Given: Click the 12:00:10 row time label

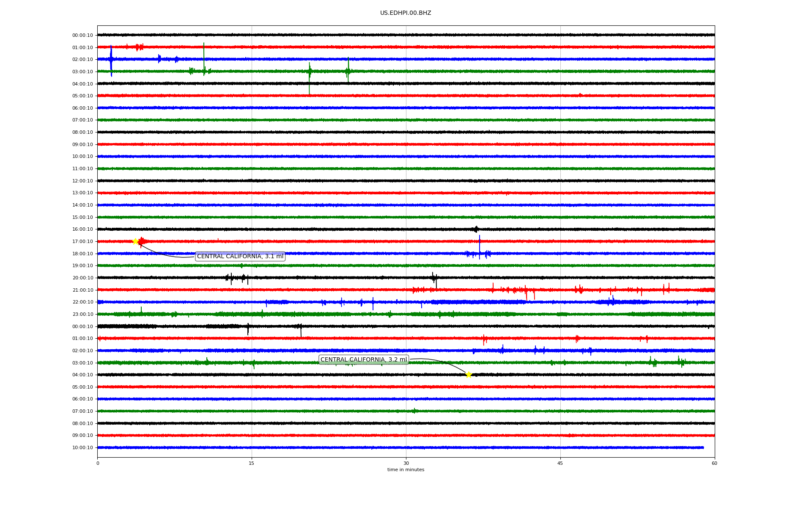Looking at the screenshot, I should point(82,181).
